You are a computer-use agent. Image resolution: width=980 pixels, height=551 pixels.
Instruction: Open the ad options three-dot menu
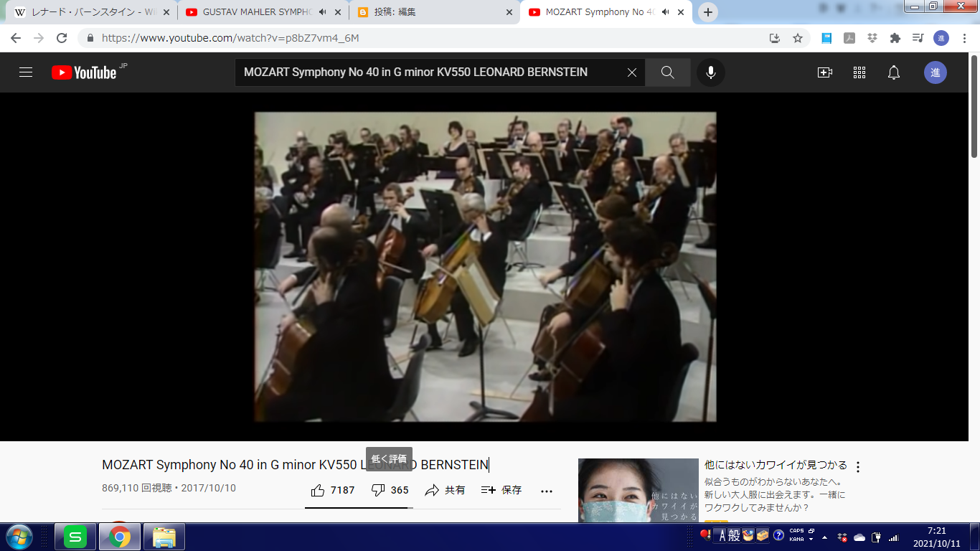coord(857,467)
